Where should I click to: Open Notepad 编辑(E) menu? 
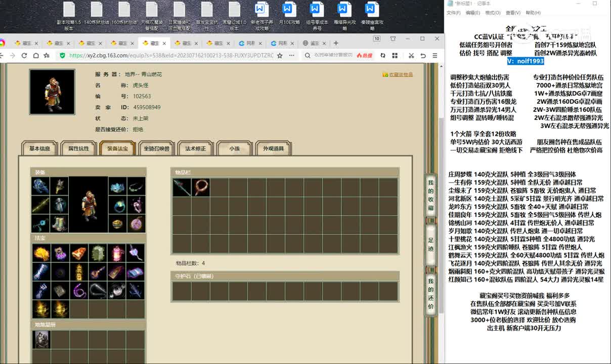click(473, 13)
